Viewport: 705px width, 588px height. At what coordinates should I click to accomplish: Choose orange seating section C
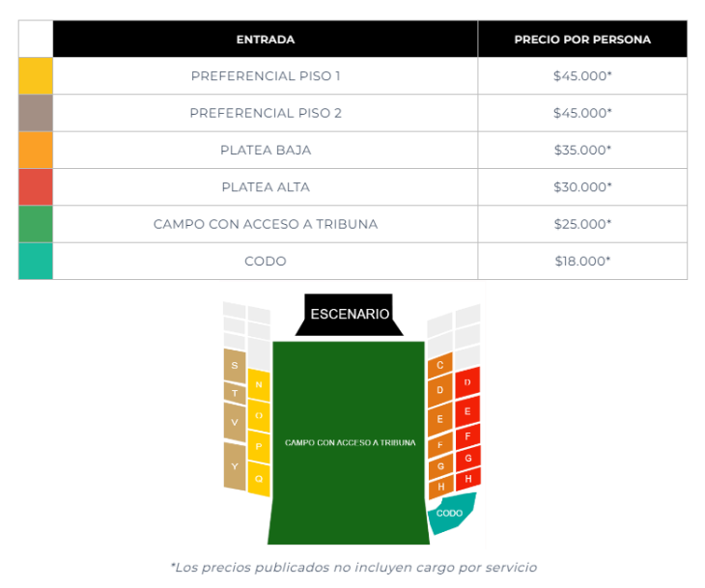pyautogui.click(x=439, y=365)
